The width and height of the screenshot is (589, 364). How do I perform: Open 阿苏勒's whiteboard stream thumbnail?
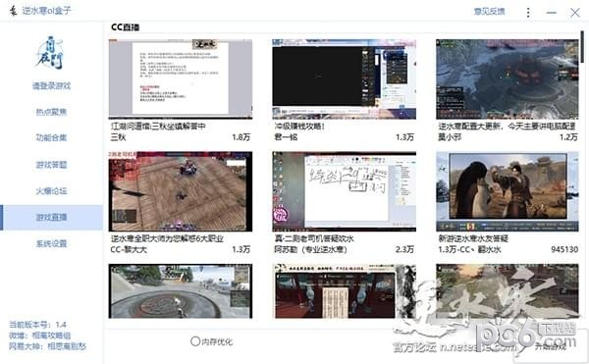coord(345,191)
